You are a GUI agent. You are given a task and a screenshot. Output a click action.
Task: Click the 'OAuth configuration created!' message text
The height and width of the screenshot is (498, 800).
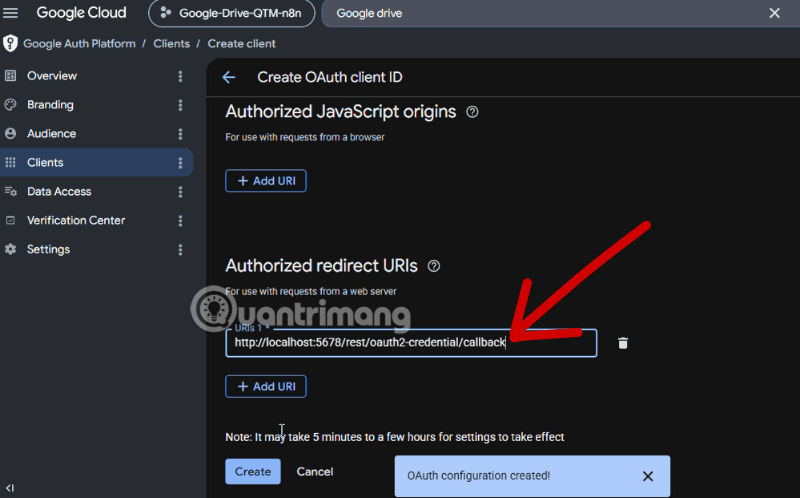coord(479,476)
